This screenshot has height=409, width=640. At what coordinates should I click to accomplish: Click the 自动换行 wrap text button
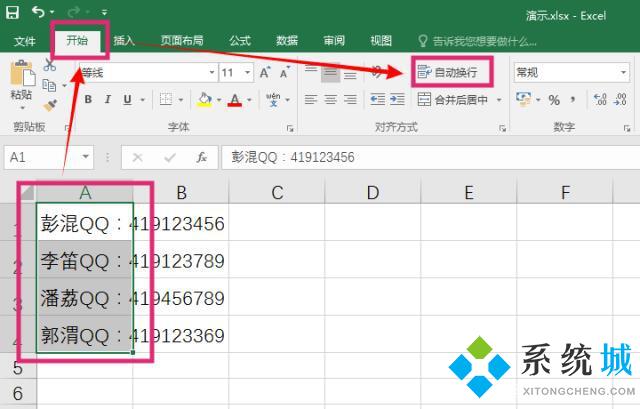pyautogui.click(x=447, y=72)
